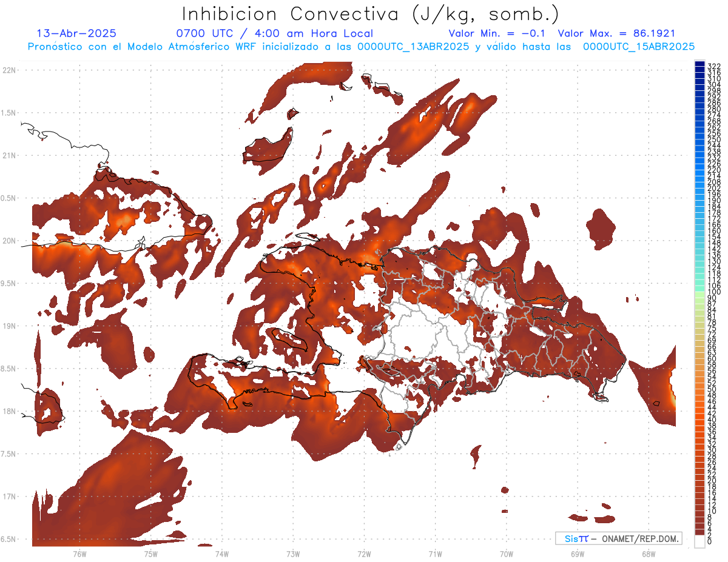Click the date '13-Abr-2025'
This screenshot has width=728, height=562.
[76, 34]
